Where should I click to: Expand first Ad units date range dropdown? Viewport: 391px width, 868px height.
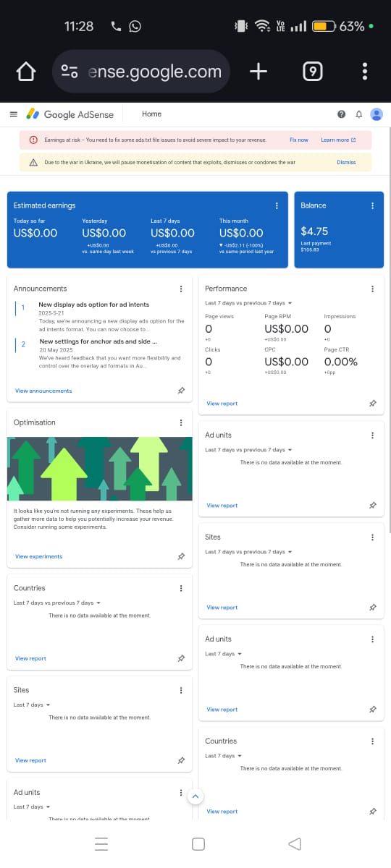248,450
